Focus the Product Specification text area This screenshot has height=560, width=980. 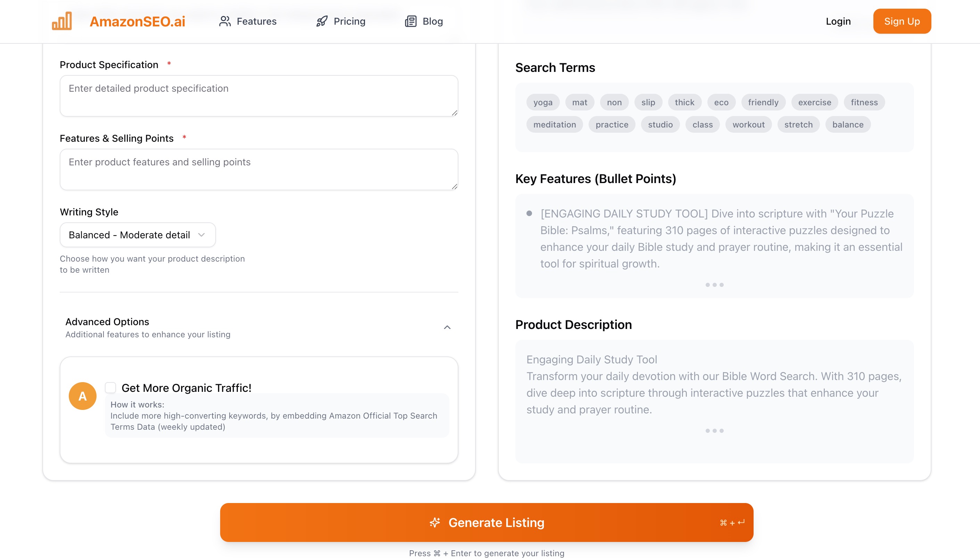tap(259, 96)
